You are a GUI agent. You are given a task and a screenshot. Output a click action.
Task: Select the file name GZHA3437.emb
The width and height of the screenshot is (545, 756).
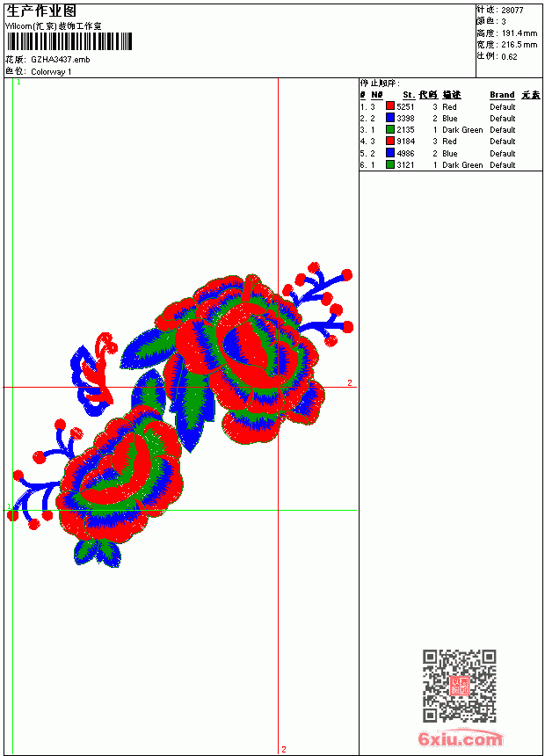(x=61, y=59)
